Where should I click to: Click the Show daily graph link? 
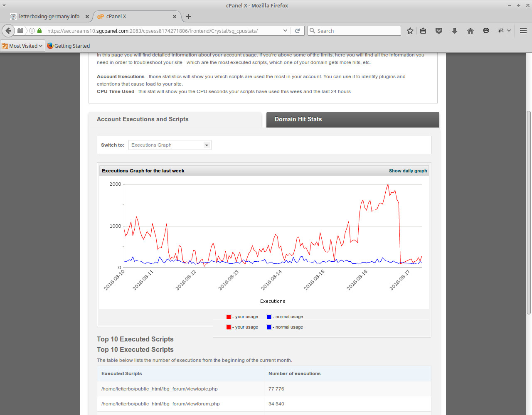408,171
